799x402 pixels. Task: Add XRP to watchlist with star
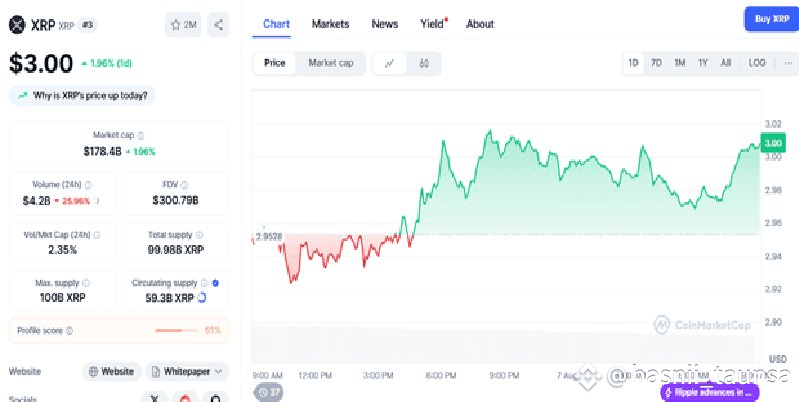(x=183, y=24)
